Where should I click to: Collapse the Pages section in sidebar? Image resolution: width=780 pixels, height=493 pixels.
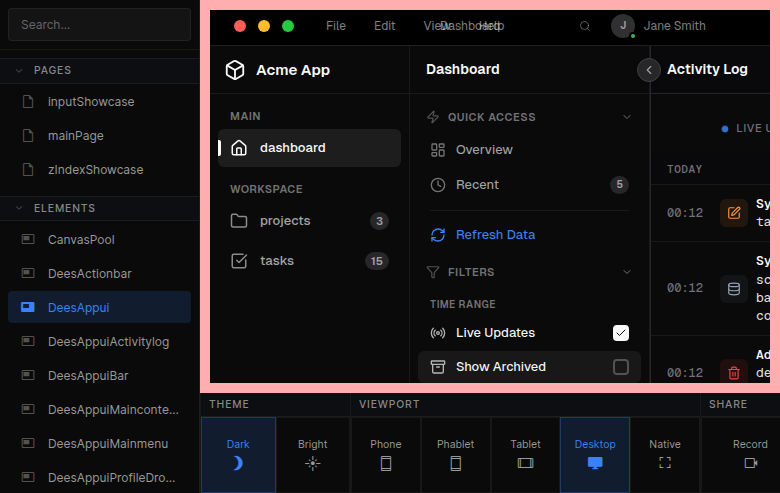pyautogui.click(x=19, y=70)
